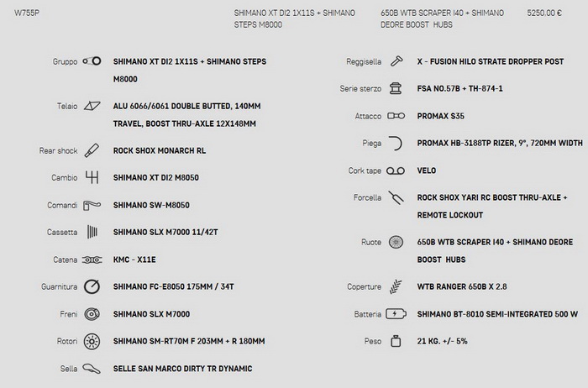This screenshot has width=588, height=388.
Task: Click the Peso weight icon
Action: pos(396,341)
